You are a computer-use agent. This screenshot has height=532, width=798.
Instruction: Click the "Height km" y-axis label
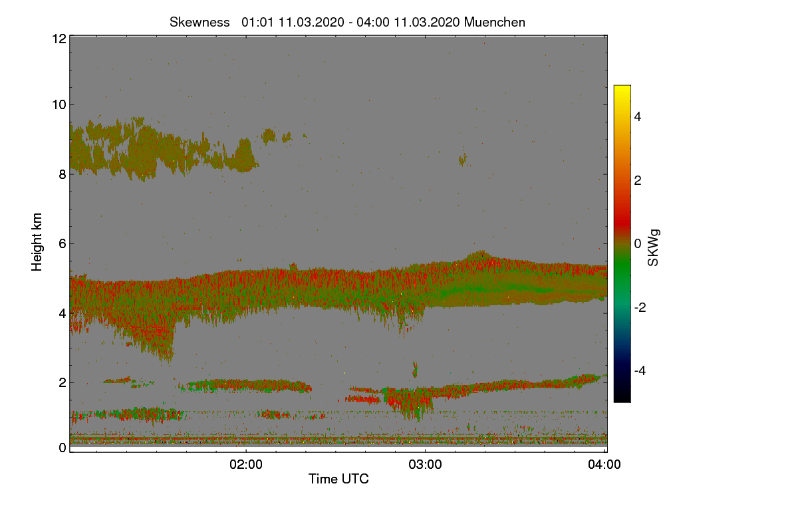(37, 242)
